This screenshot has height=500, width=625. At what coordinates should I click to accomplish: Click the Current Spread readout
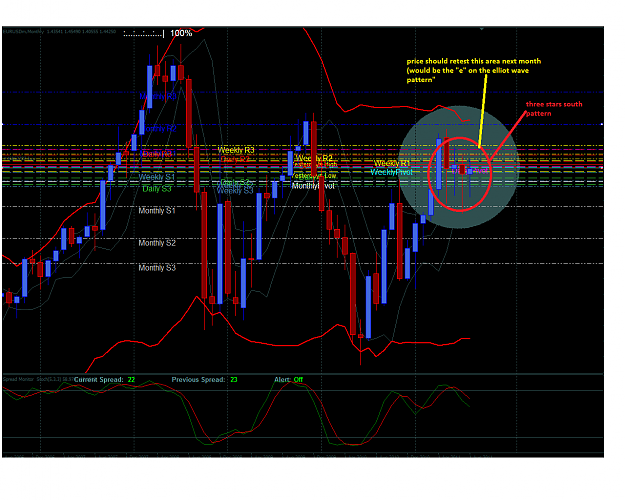(x=104, y=380)
